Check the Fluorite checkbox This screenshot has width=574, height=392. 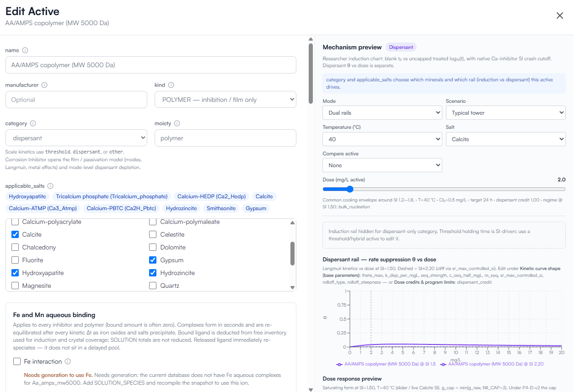(x=15, y=260)
